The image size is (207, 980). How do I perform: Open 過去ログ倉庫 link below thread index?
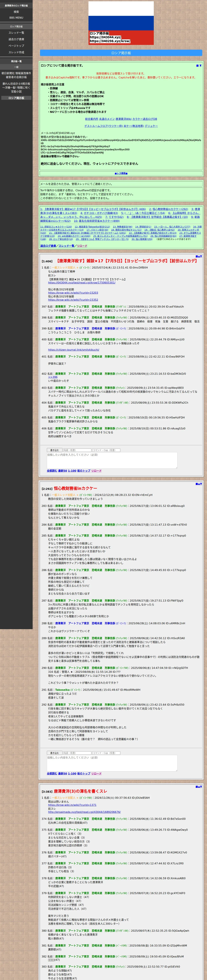48,246
